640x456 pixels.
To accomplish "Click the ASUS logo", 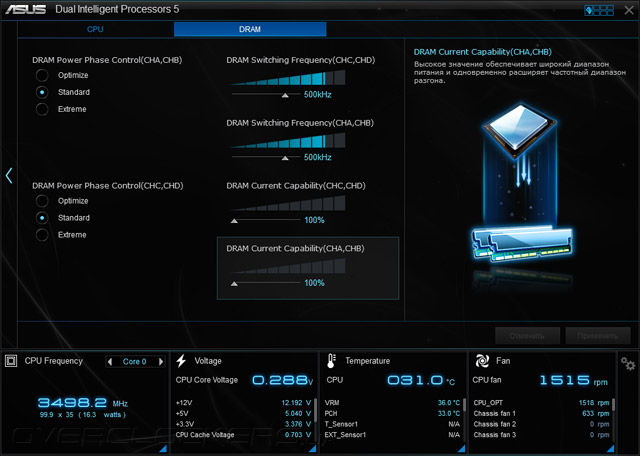I will [25, 9].
